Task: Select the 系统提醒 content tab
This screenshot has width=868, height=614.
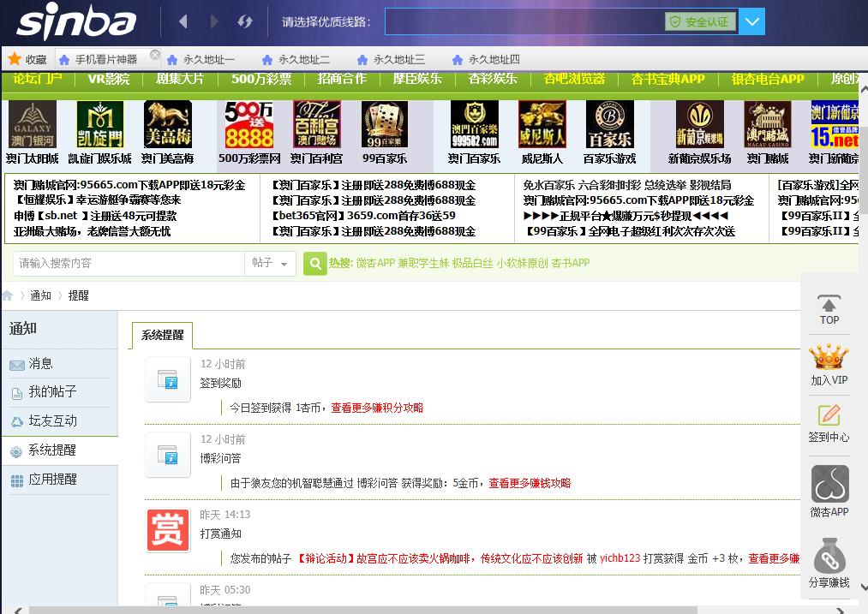Action: tap(162, 335)
